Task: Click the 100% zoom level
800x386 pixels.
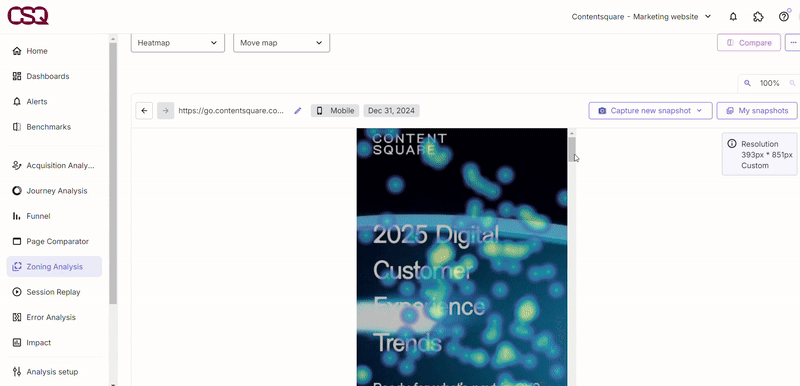Action: (x=769, y=83)
